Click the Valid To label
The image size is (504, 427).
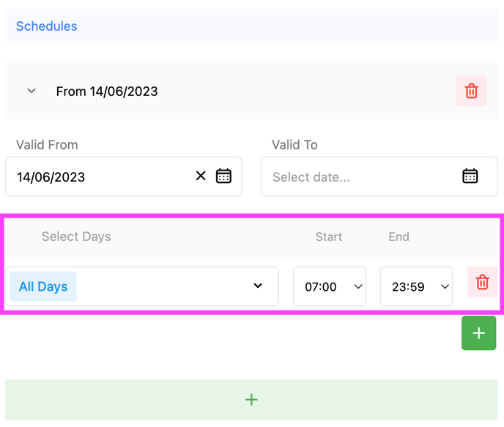[x=294, y=144]
